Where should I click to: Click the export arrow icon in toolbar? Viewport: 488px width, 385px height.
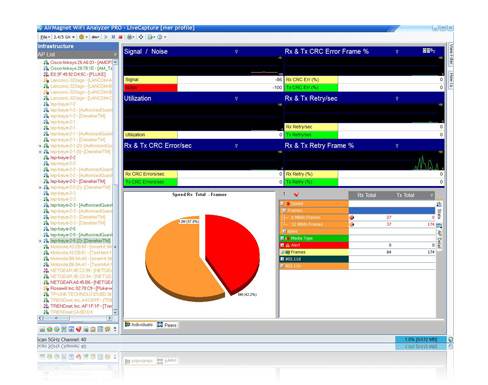[x=150, y=37]
